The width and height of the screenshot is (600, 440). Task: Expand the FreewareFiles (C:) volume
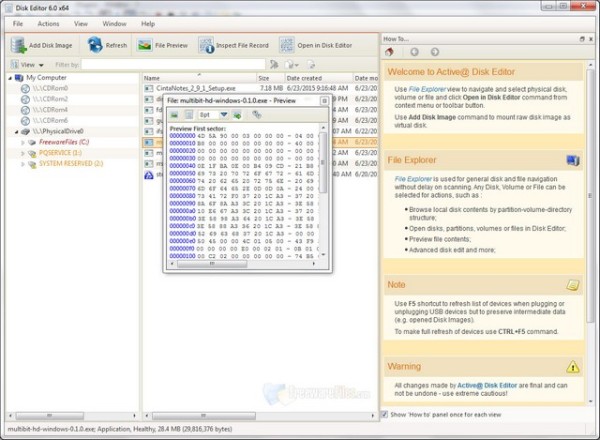coord(23,142)
